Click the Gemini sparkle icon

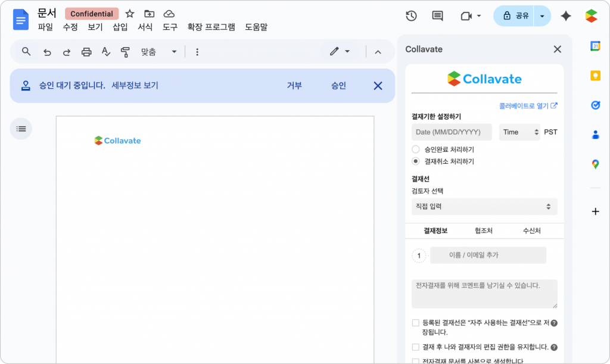[566, 16]
